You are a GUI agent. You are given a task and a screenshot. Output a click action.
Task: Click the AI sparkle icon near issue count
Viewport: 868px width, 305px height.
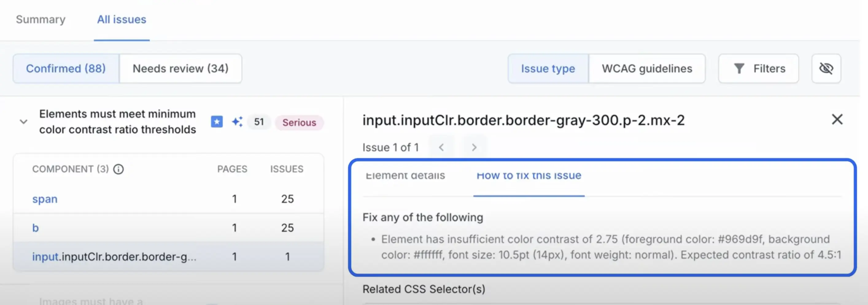pos(237,122)
